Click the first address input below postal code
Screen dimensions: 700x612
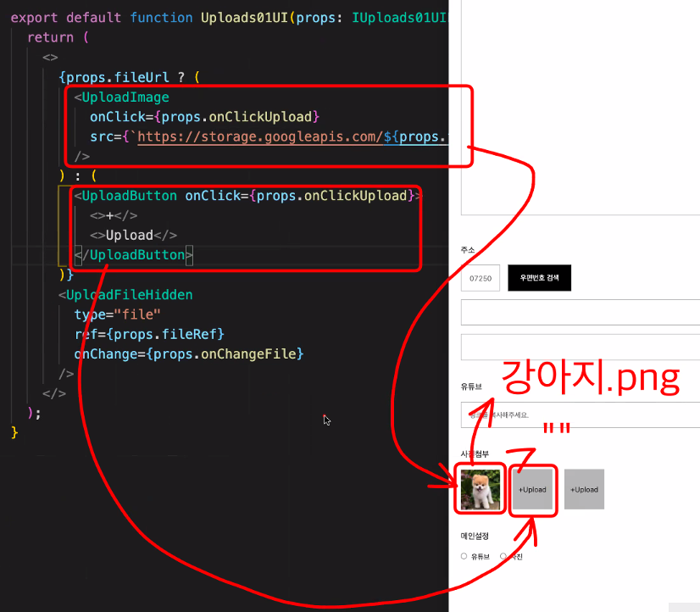tap(581, 313)
